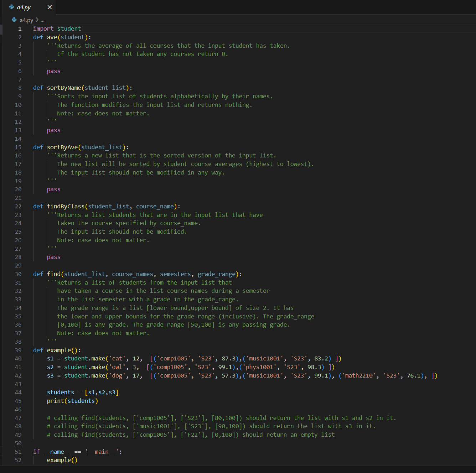Click the 'pass' statement on line 6
The image size is (476, 473).
(54, 71)
